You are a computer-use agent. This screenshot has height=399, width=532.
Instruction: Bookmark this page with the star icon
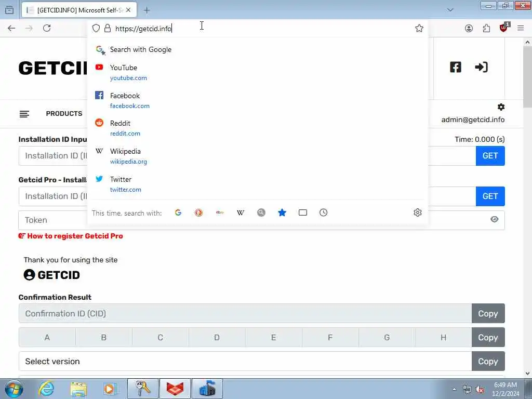(419, 28)
